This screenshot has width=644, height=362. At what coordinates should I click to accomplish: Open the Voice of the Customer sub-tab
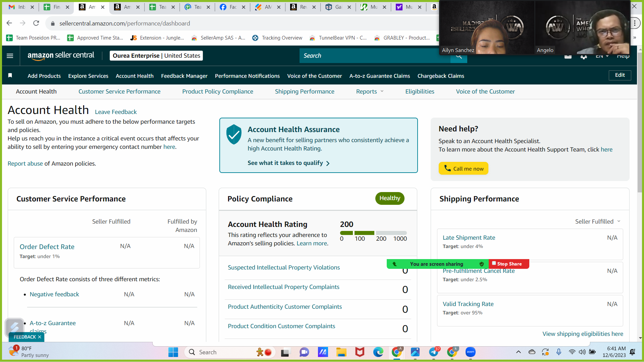click(x=485, y=92)
